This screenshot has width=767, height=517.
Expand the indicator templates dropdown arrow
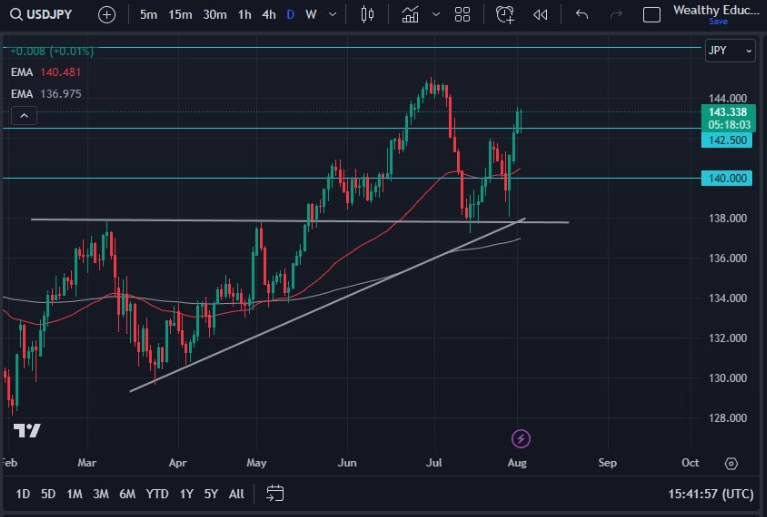click(436, 15)
